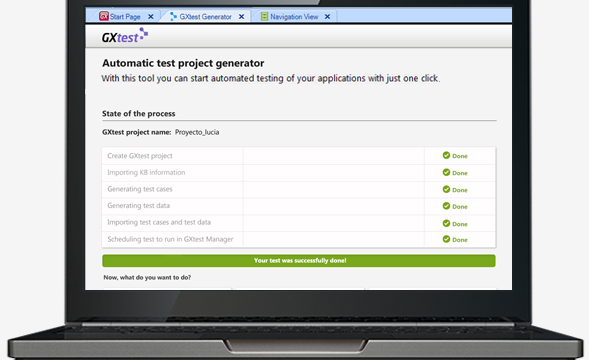Click the Done checkmark for Generating test cases
This screenshot has width=589, height=360.
click(x=446, y=189)
